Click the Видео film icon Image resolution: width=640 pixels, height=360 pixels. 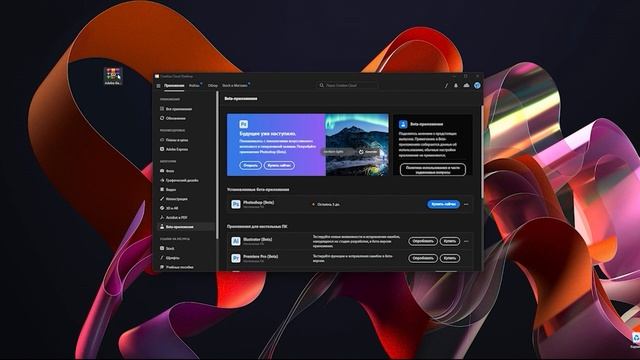(162, 190)
